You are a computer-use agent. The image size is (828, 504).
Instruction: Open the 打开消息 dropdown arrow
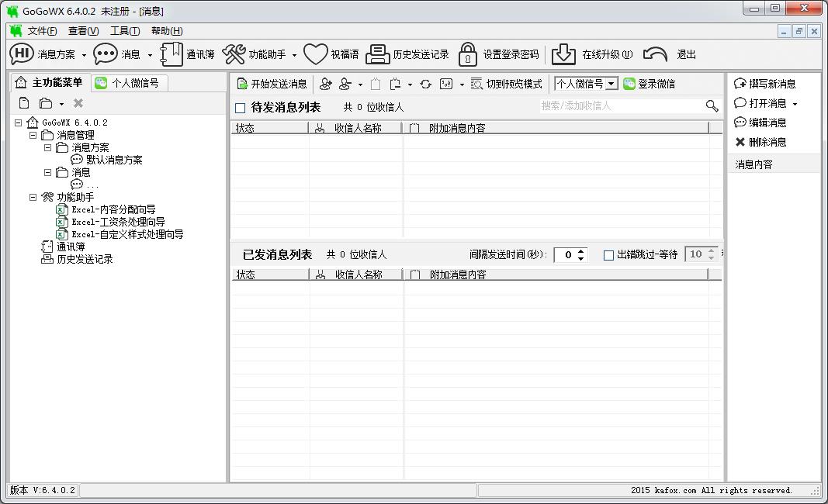[795, 104]
